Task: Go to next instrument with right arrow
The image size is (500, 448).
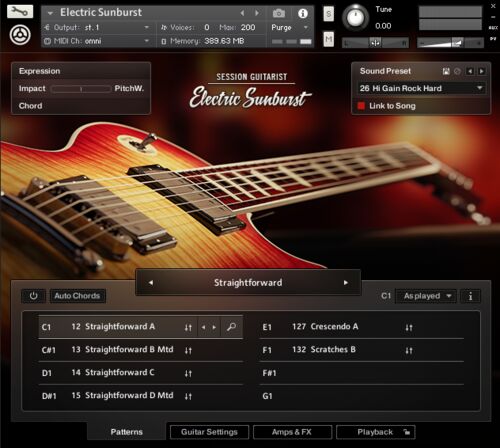Action: [x=257, y=13]
